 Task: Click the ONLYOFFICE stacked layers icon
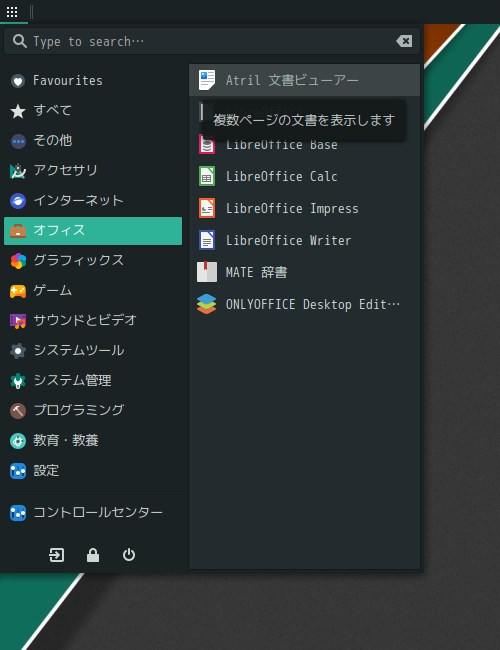[206, 304]
